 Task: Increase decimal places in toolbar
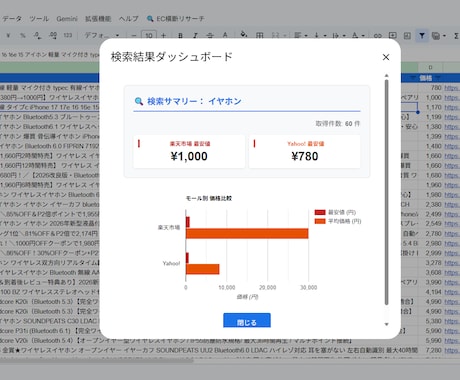tap(53, 35)
